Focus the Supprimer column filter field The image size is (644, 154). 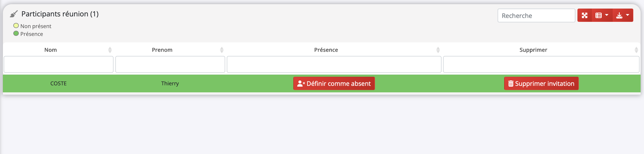[541, 64]
